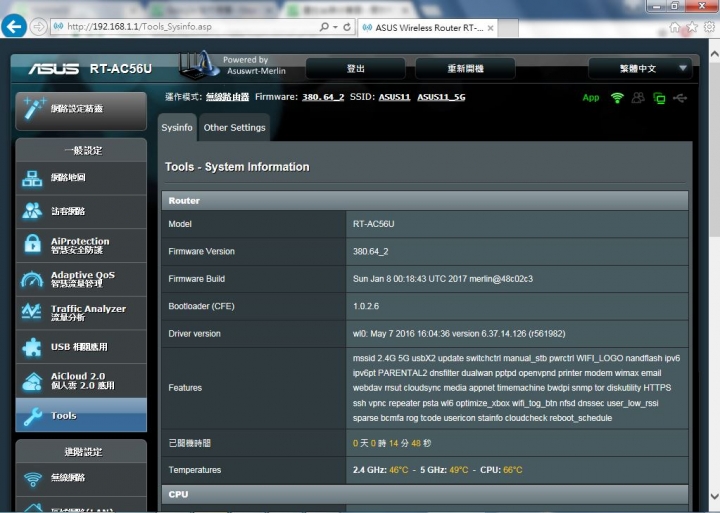Click the wireless sidebar WiFi icon
The width and height of the screenshot is (720, 513).
(x=33, y=479)
